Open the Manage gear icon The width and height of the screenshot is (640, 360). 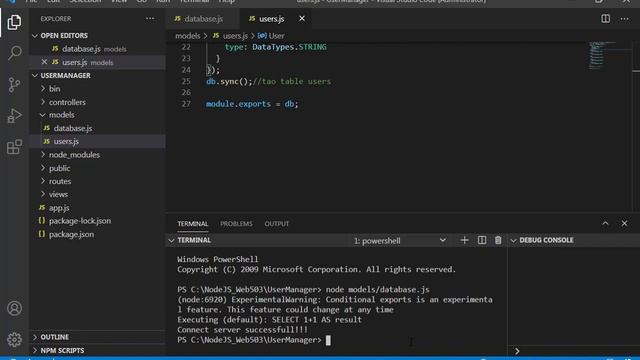coord(14,339)
